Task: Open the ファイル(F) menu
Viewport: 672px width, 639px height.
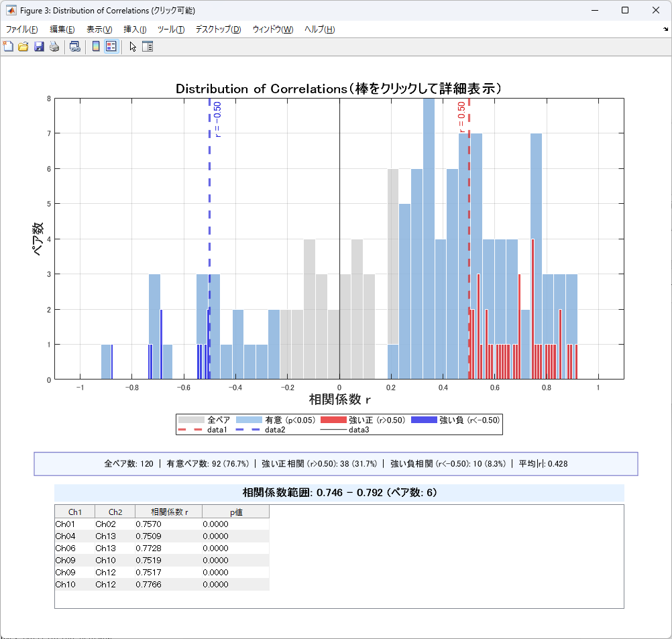Action: [x=21, y=30]
